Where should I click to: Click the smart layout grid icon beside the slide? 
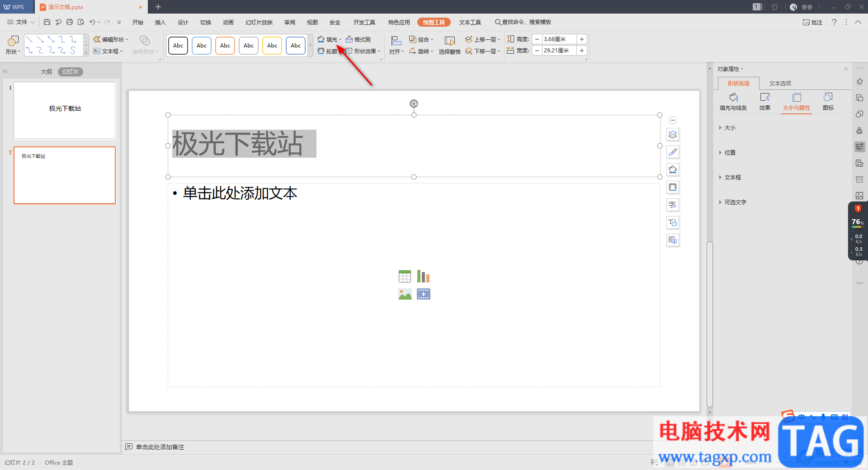tap(673, 240)
